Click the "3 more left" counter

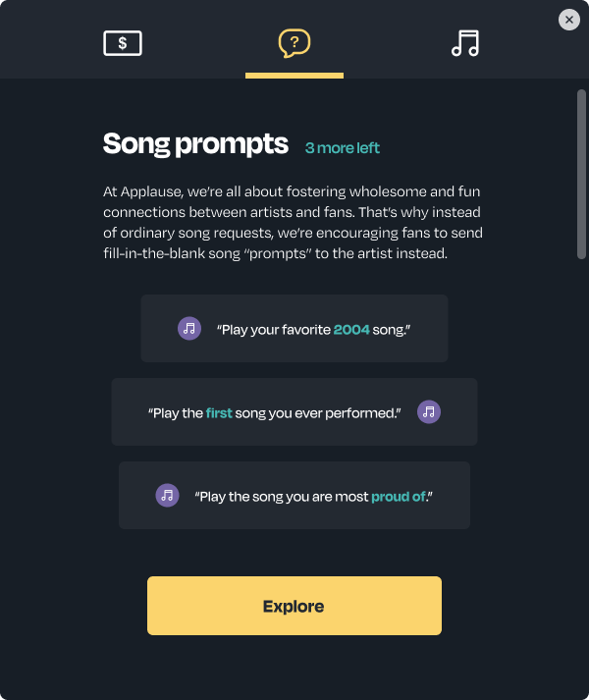pyautogui.click(x=342, y=148)
